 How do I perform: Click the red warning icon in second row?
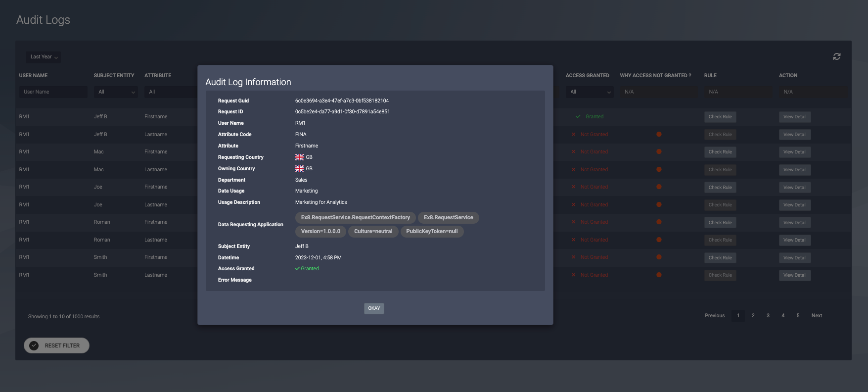pyautogui.click(x=659, y=134)
